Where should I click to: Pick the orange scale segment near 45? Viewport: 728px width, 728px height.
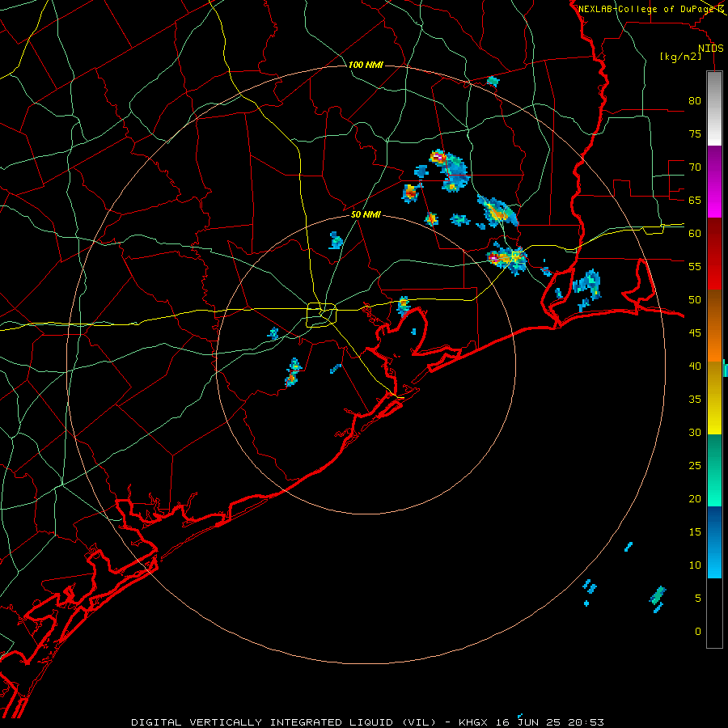click(714, 344)
